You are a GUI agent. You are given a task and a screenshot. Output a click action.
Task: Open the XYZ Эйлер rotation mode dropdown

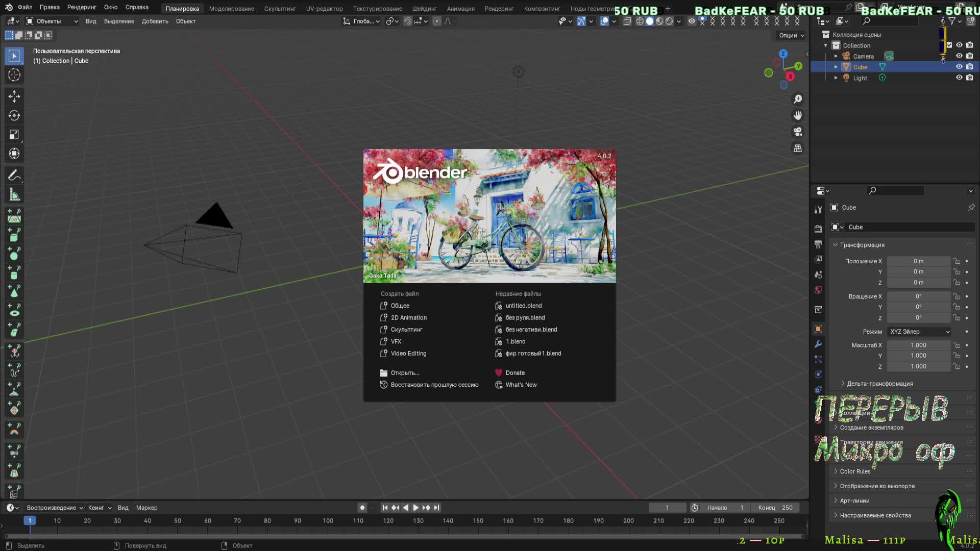point(919,332)
